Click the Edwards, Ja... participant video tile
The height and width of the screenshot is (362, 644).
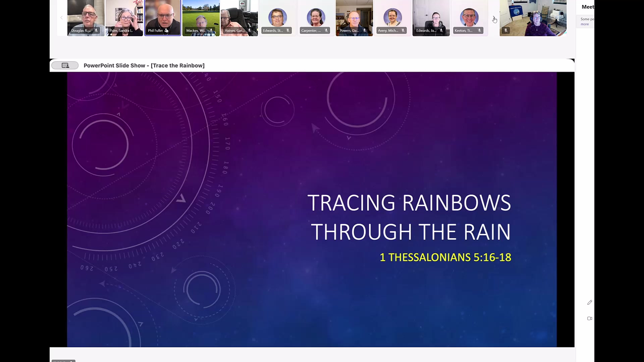[x=431, y=15]
